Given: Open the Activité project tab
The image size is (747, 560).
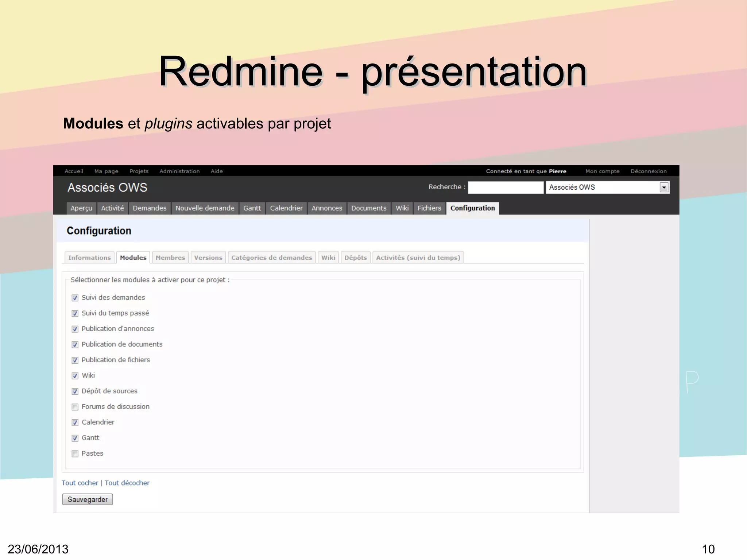Looking at the screenshot, I should 112,208.
